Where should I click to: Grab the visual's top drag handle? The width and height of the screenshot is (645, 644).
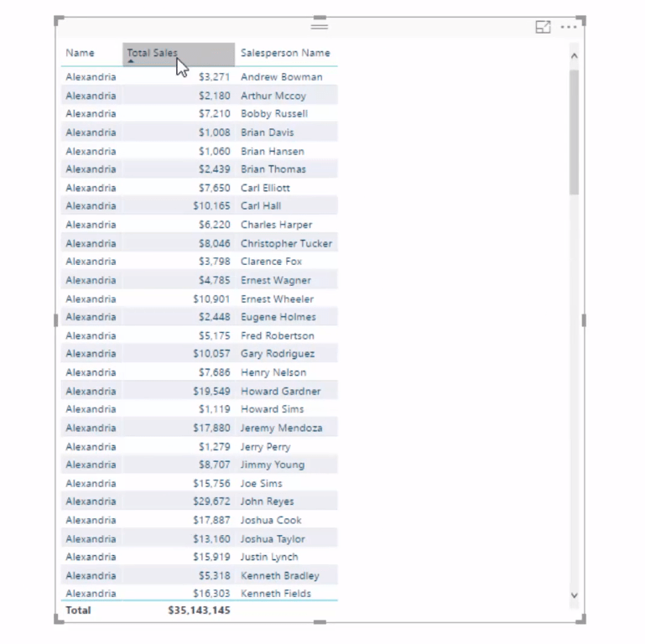click(x=320, y=26)
